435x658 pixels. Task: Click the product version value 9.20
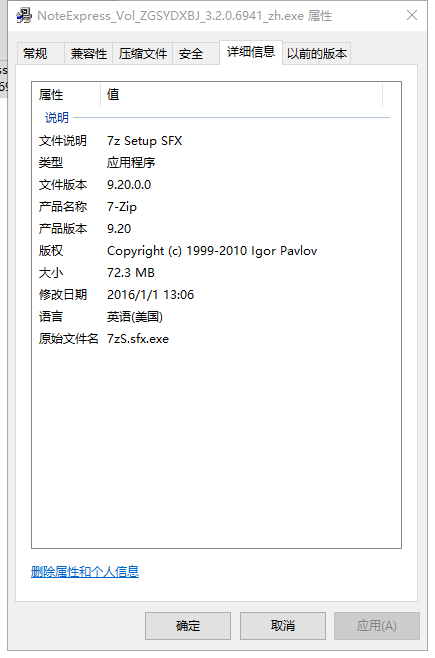[x=119, y=229]
